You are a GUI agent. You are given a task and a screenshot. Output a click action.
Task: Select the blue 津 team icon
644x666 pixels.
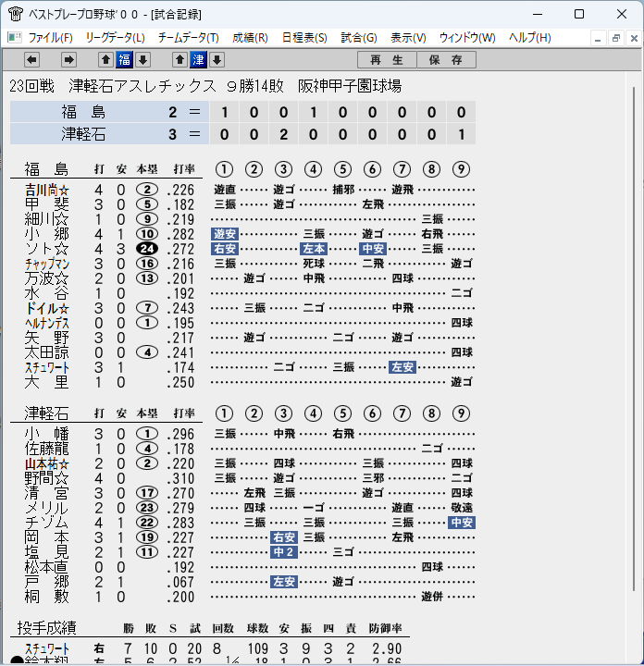pyautogui.click(x=198, y=60)
